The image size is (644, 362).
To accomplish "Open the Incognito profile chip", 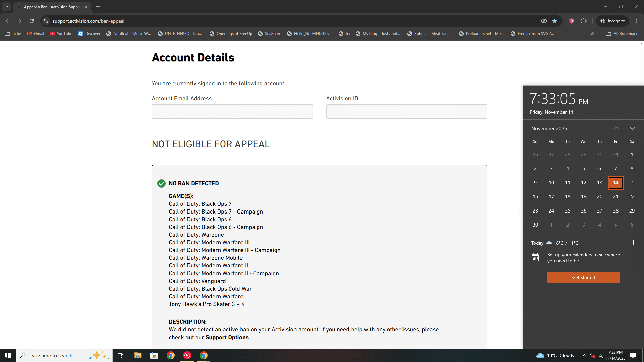I will pos(612,21).
